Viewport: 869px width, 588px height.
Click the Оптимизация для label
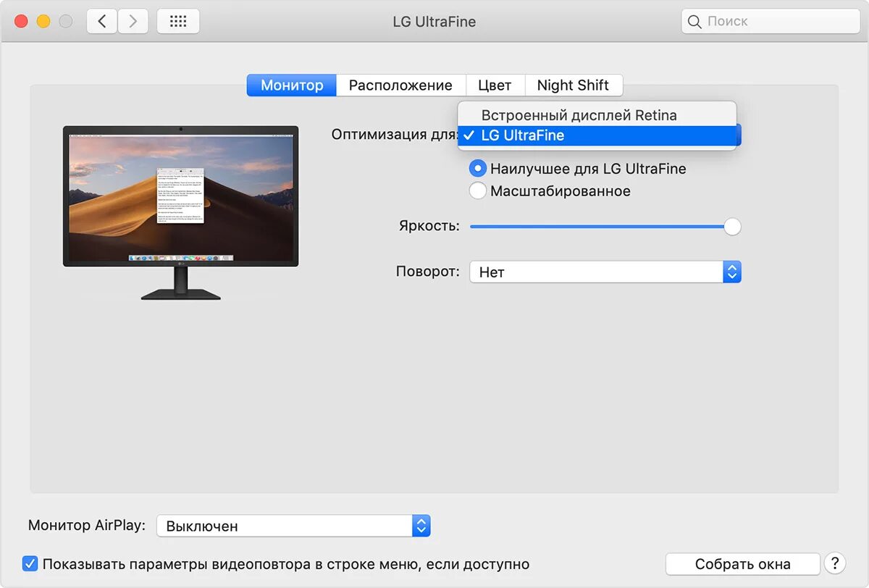point(395,135)
